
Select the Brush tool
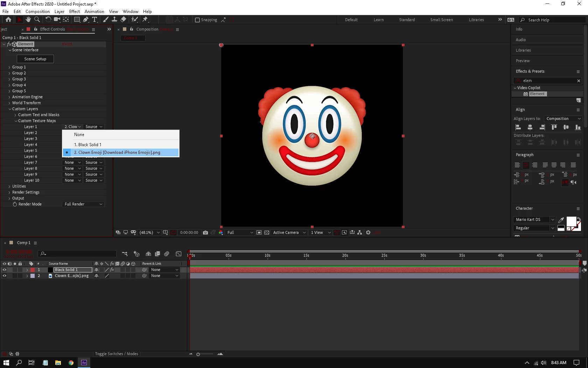pyautogui.click(x=106, y=20)
